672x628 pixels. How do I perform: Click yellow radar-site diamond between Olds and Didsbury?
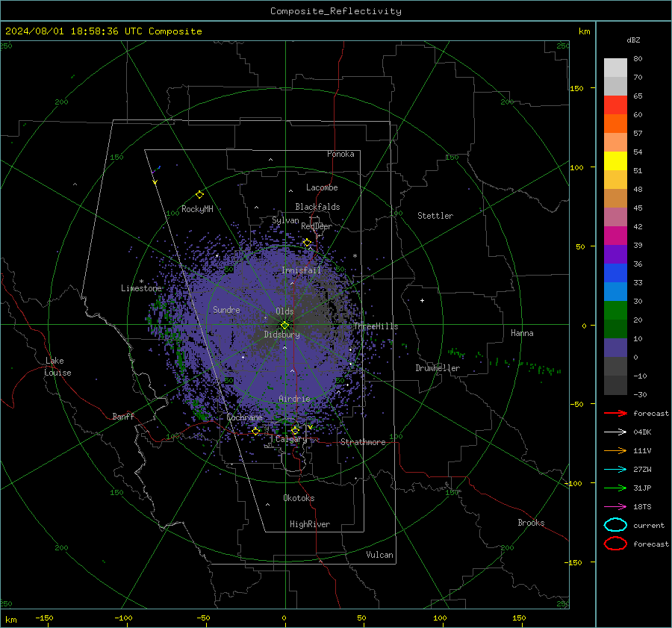285,325
